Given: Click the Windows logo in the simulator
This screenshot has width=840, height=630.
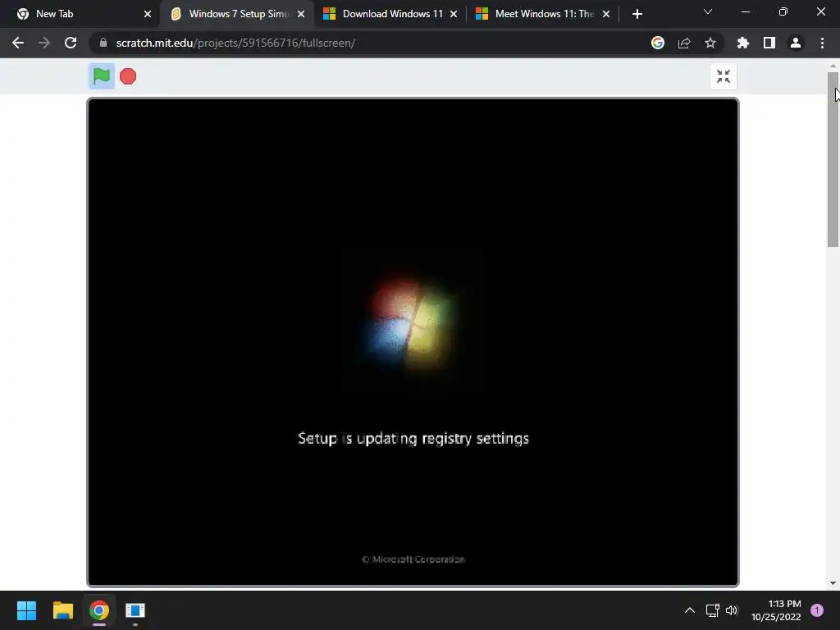Looking at the screenshot, I should 412,323.
